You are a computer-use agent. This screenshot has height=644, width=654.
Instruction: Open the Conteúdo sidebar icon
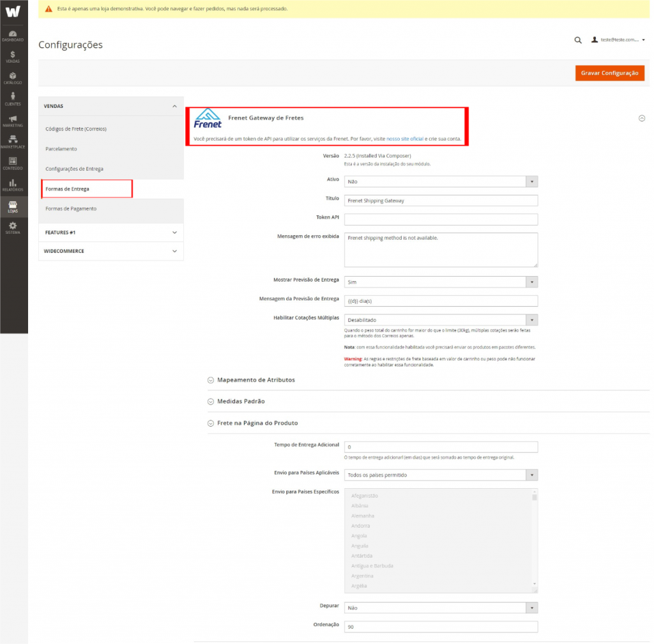click(13, 164)
